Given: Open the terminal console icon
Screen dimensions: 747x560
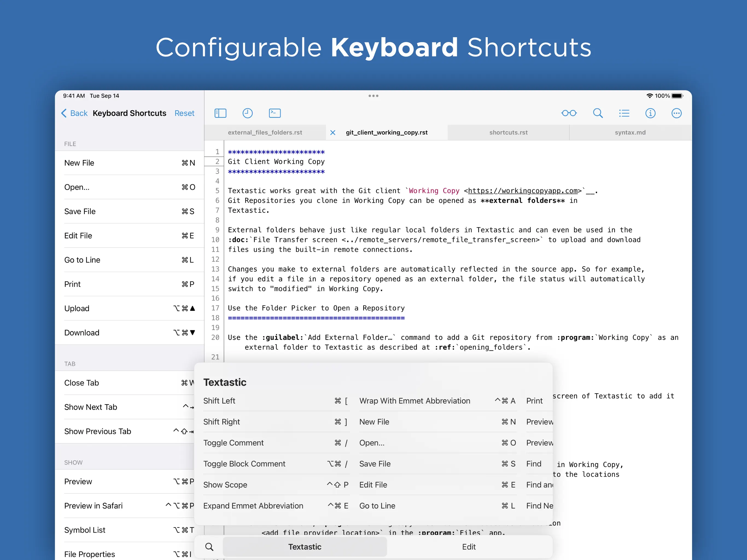Looking at the screenshot, I should coord(275,113).
